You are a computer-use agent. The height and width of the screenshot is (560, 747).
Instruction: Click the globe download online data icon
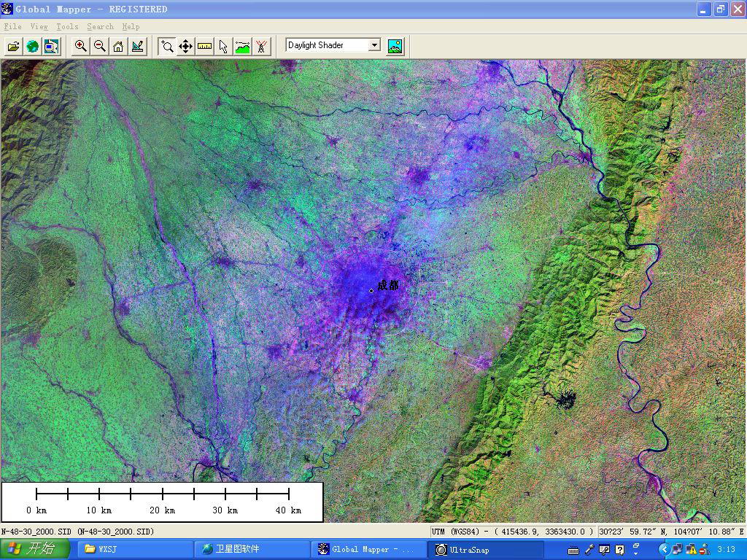tap(32, 46)
